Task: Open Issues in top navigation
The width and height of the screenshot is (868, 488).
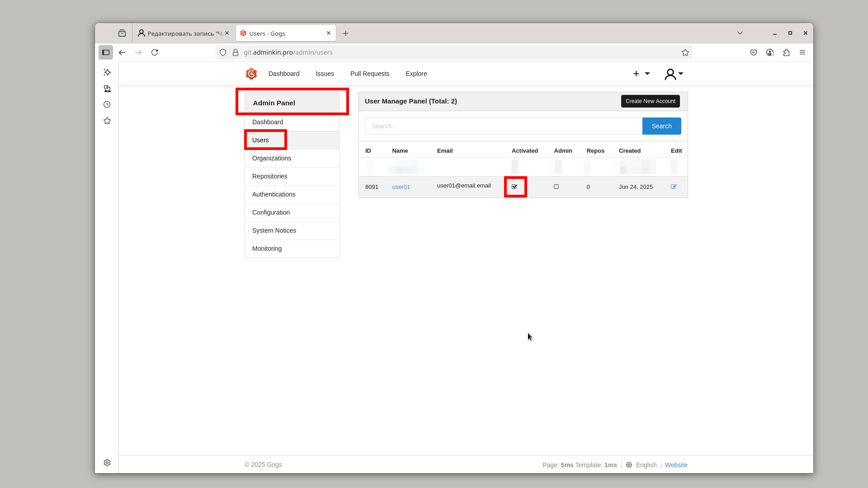Action: pyautogui.click(x=325, y=74)
